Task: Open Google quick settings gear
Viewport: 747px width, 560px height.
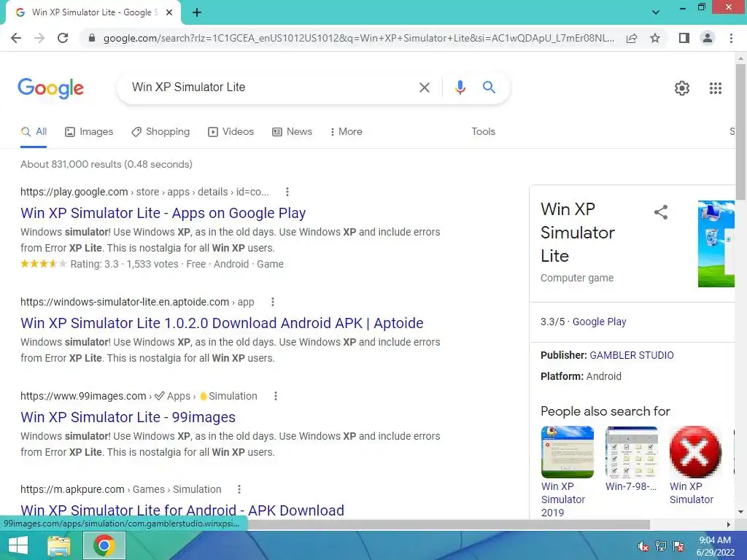Action: [682, 88]
